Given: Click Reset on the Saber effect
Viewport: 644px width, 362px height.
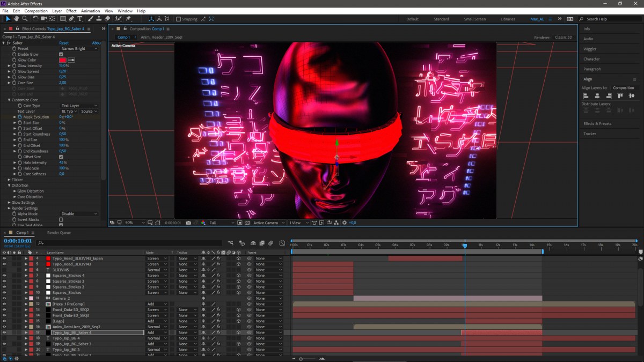Looking at the screenshot, I should pos(63,43).
